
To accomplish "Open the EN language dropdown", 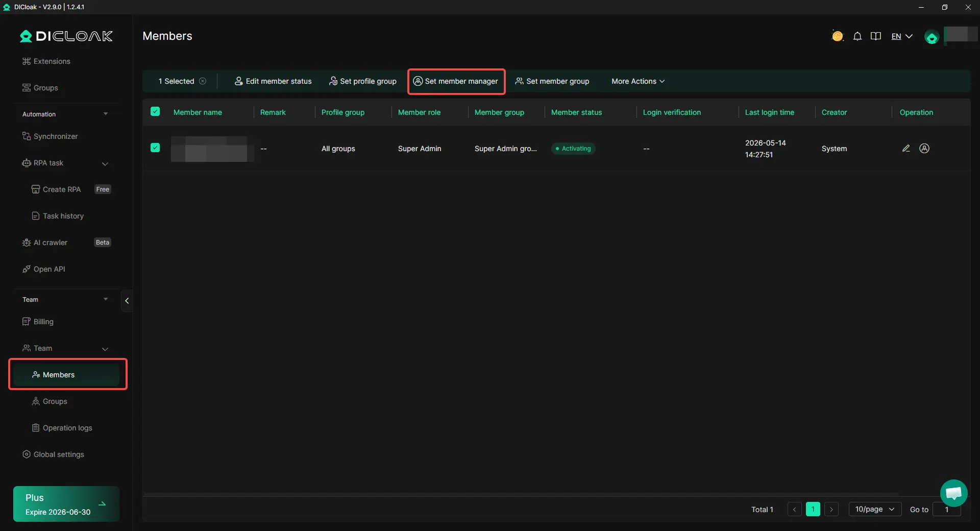I will click(x=902, y=36).
